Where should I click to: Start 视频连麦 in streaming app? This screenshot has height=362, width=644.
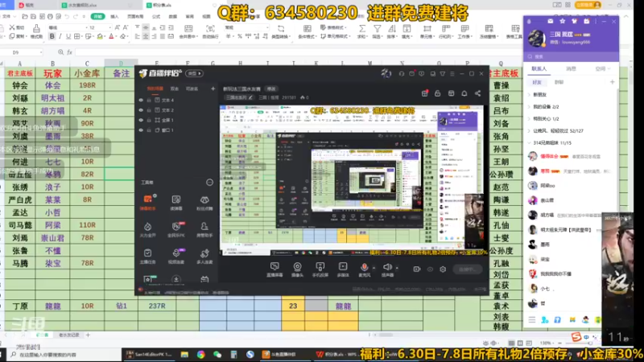(x=176, y=256)
